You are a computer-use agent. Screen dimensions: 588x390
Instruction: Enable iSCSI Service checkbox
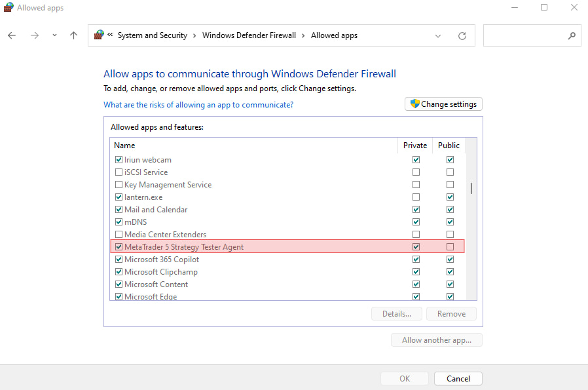[x=119, y=172]
